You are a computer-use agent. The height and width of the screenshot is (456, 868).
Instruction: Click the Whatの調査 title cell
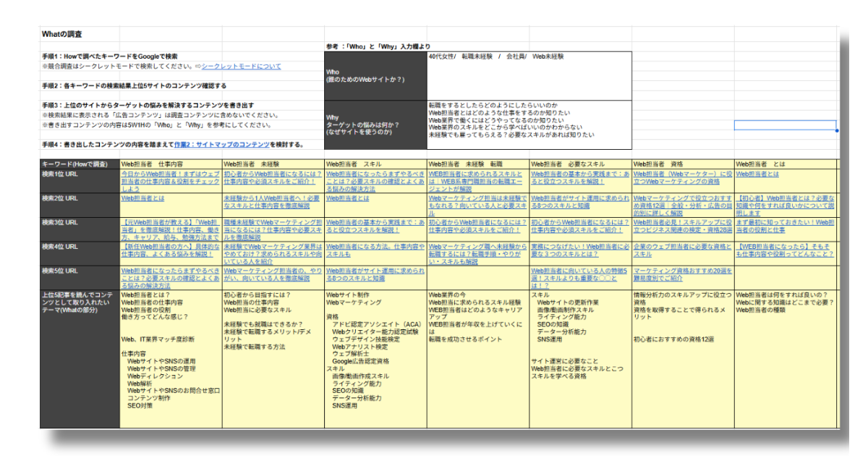pos(62,34)
